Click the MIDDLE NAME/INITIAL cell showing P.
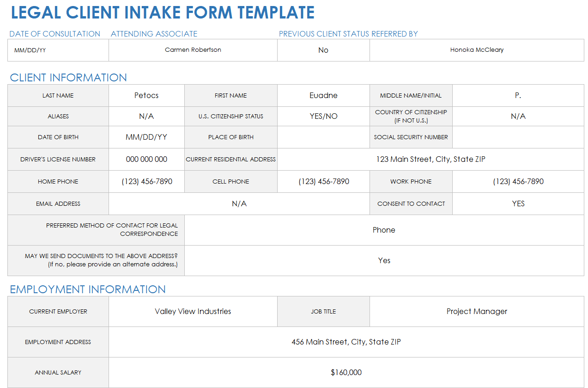 pyautogui.click(x=518, y=95)
